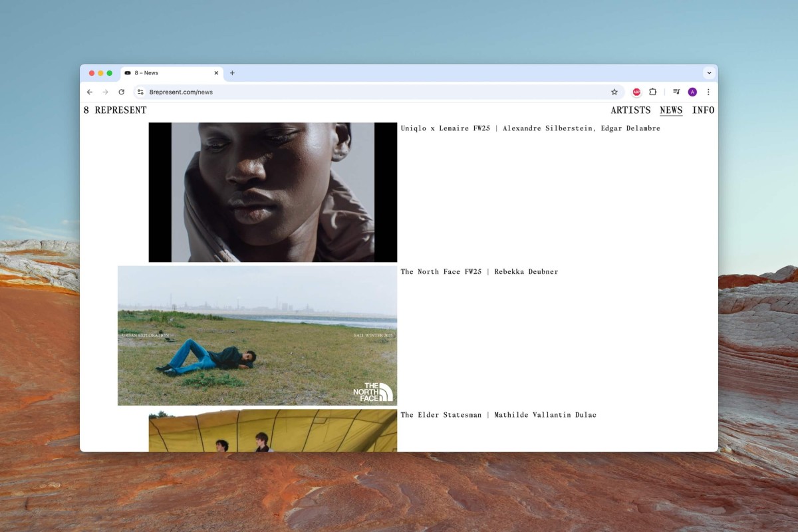The height and width of the screenshot is (532, 798).
Task: Expand the tab search dropdown
Action: coord(709,73)
